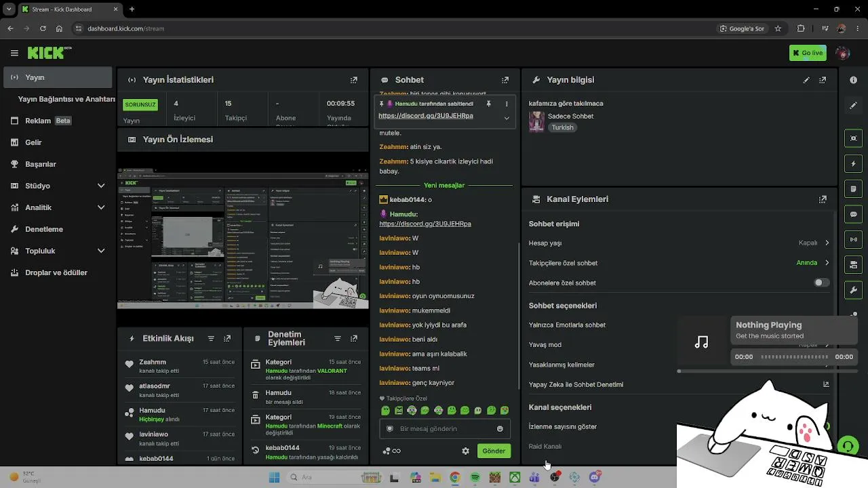Open Discord from the taskbar
Image resolution: width=868 pixels, height=488 pixels.
coord(595,477)
